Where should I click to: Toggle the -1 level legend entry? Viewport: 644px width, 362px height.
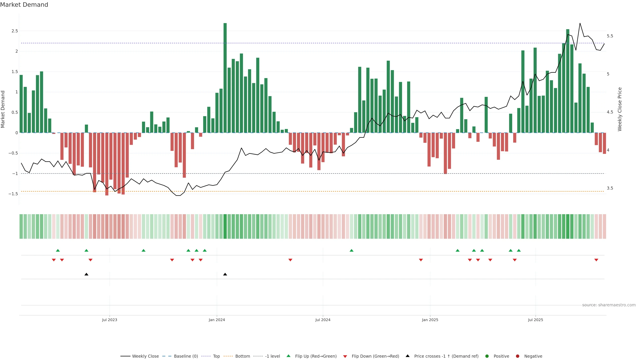tap(272, 356)
